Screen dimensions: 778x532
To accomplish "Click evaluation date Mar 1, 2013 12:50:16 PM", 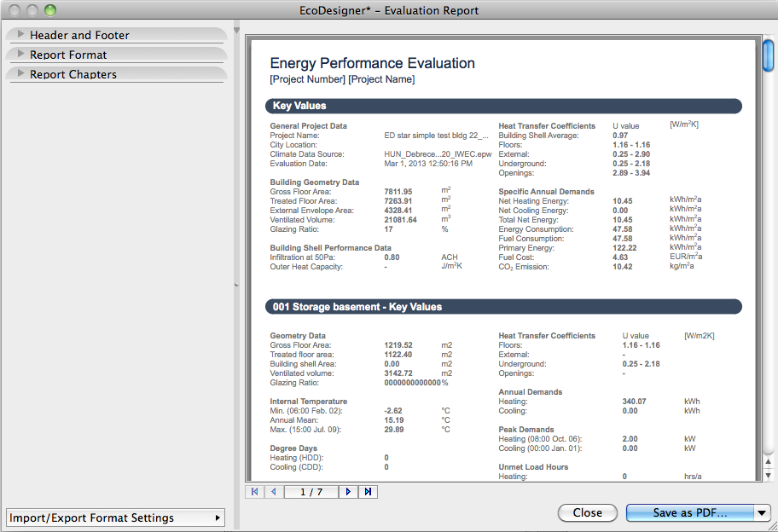I will 428,164.
